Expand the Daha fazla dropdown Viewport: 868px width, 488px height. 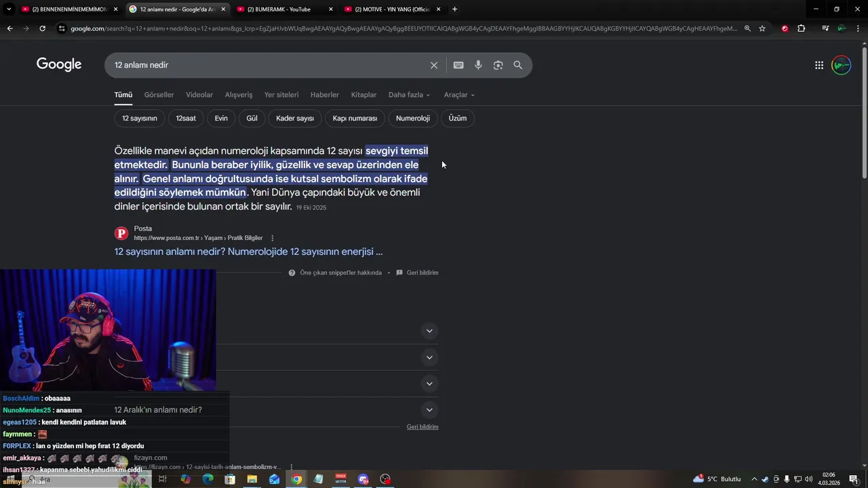tap(409, 95)
